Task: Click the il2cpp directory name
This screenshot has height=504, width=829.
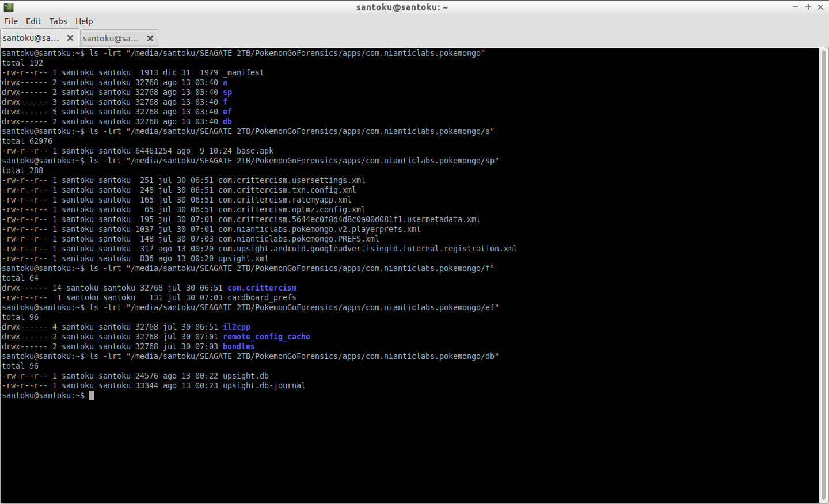Action: 237,327
